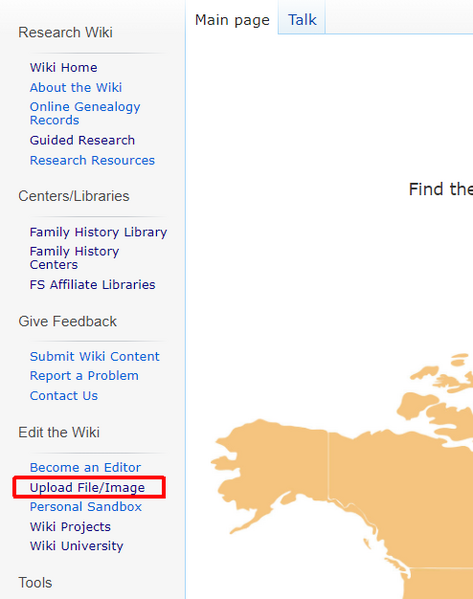Viewport: 473px width, 599px height.
Task: Open Research Resources in sidebar
Action: (x=92, y=160)
